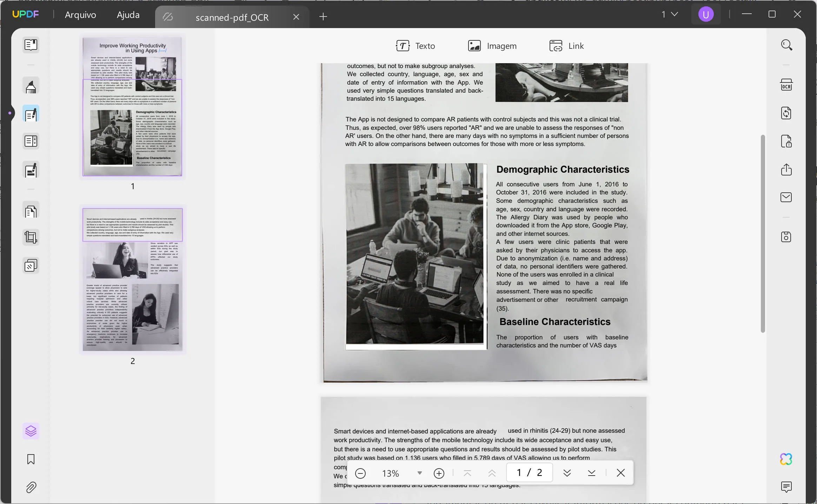Share the document using the export icon
The image size is (817, 504).
pyautogui.click(x=785, y=170)
